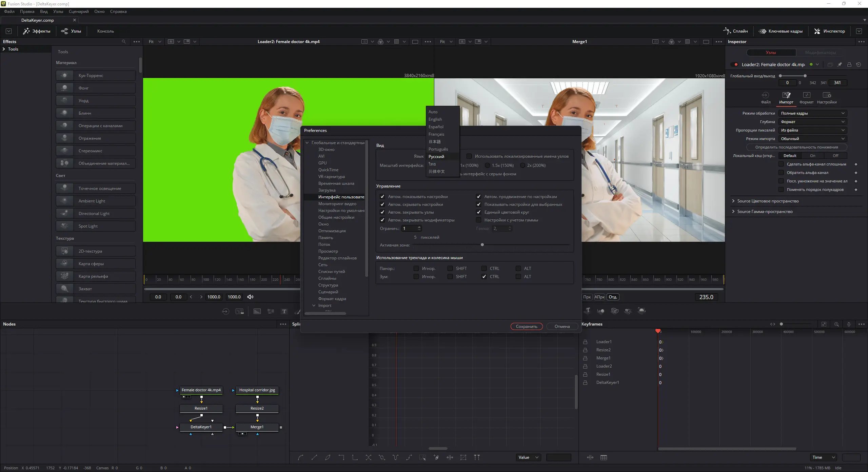
Task: Open the Spline (Сплайн) panel button
Action: pos(735,31)
